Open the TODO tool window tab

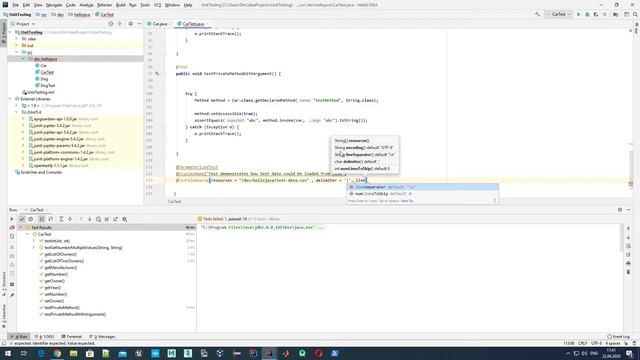pos(44,337)
